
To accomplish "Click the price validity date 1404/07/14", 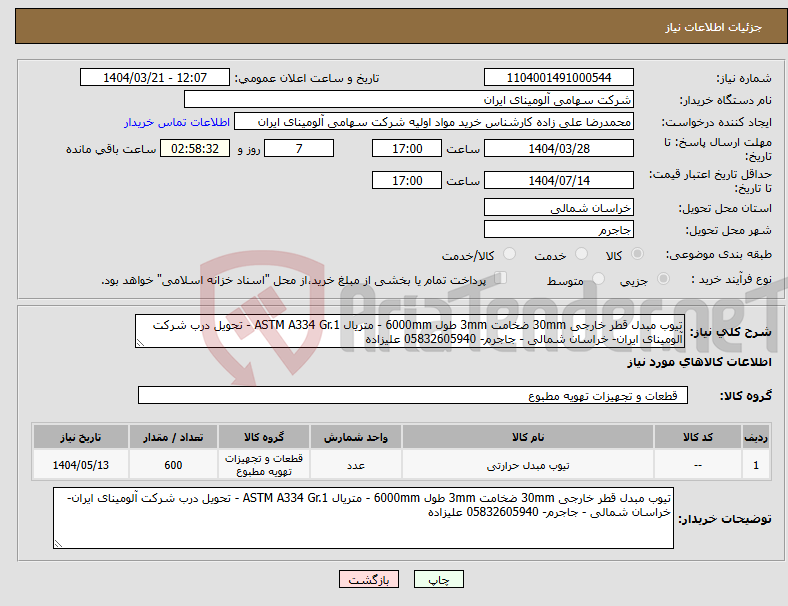I will tap(558, 180).
